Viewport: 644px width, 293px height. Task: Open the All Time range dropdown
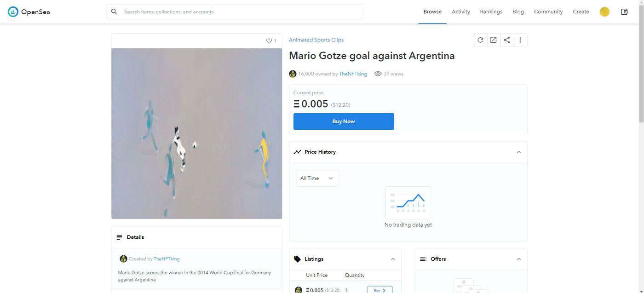pos(317,178)
